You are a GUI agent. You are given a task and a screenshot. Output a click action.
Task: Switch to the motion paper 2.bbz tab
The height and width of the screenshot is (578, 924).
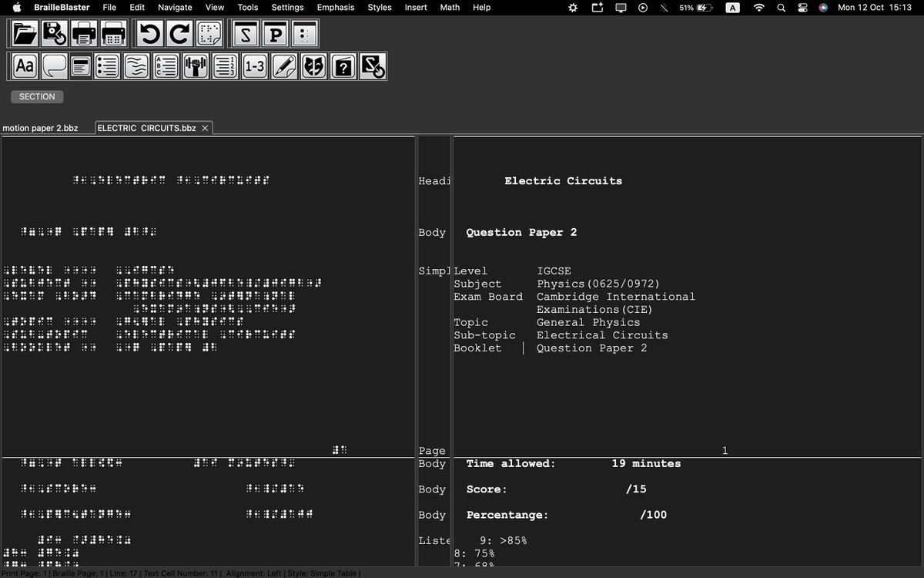coord(40,128)
